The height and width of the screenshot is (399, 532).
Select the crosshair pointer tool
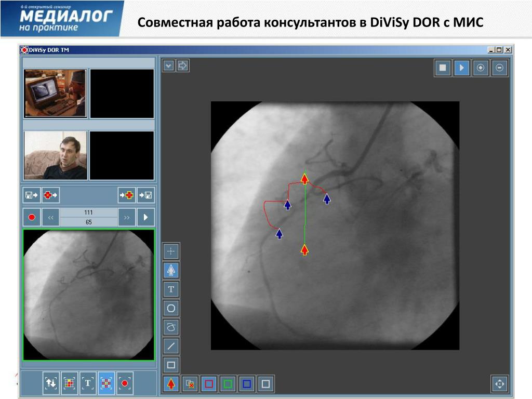tap(171, 251)
